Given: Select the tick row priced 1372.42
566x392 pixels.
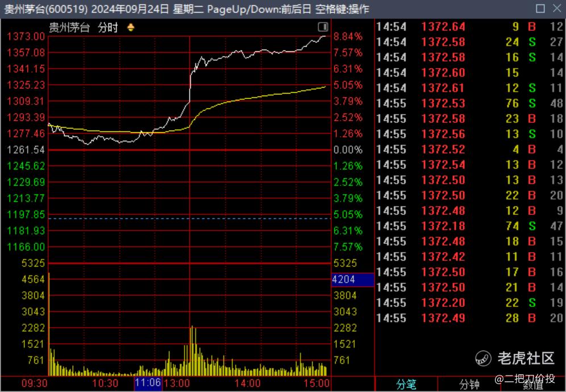Looking at the screenshot, I should (x=470, y=257).
